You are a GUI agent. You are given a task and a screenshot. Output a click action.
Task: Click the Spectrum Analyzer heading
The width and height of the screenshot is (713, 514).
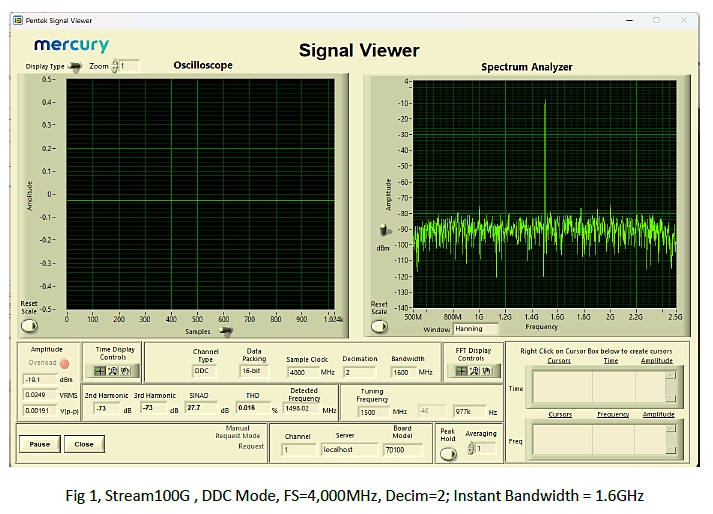click(x=527, y=67)
